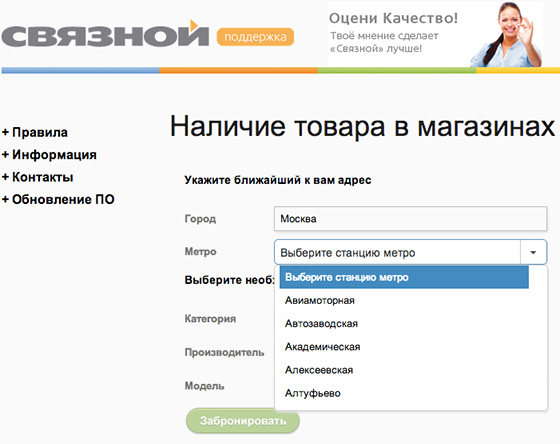Click the Метро field label

point(200,251)
